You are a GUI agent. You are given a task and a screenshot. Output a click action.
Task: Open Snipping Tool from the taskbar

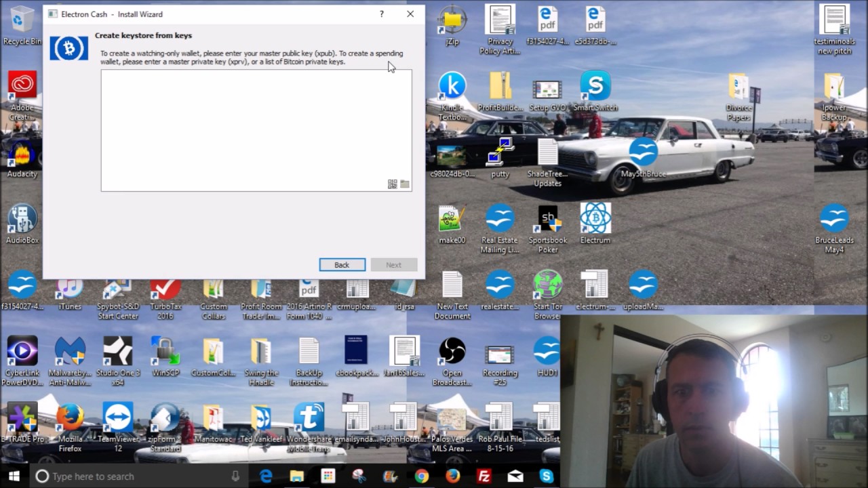tap(359, 476)
